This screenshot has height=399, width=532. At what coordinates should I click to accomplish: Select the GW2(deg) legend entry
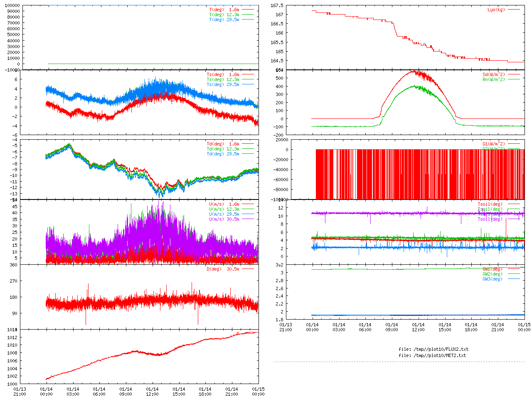pyautogui.click(x=492, y=274)
